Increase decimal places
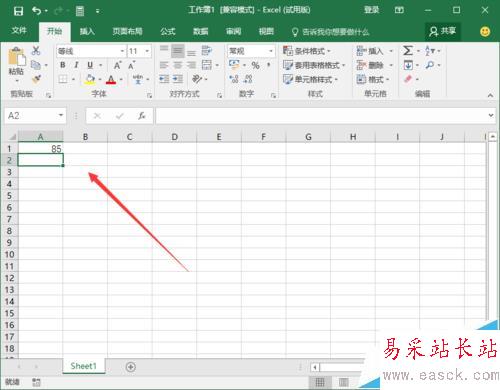The image size is (500, 390). coord(234,79)
